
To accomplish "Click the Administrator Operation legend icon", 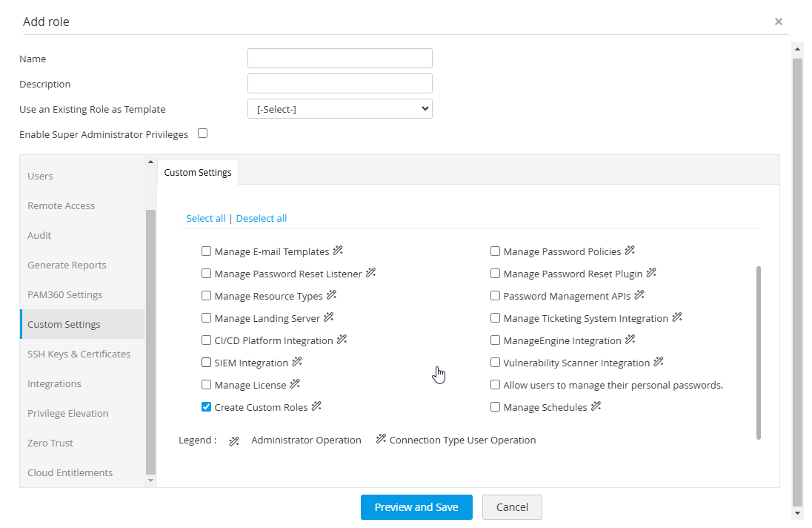I will tap(234, 440).
